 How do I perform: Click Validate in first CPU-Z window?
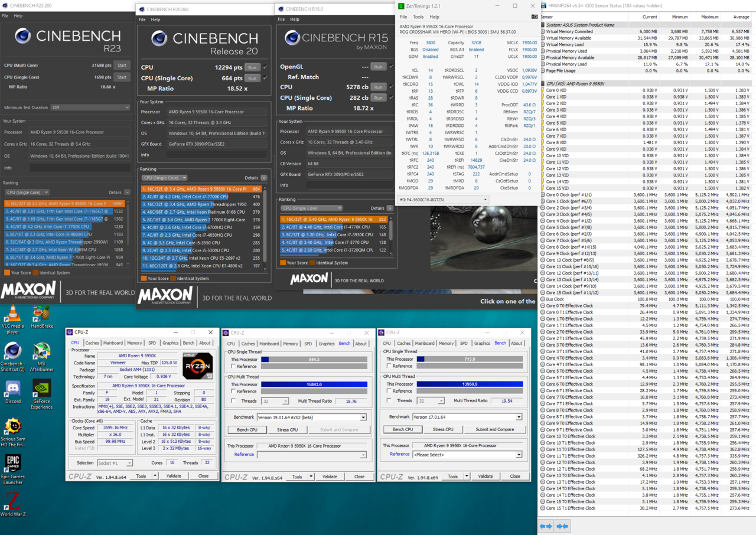tap(174, 476)
